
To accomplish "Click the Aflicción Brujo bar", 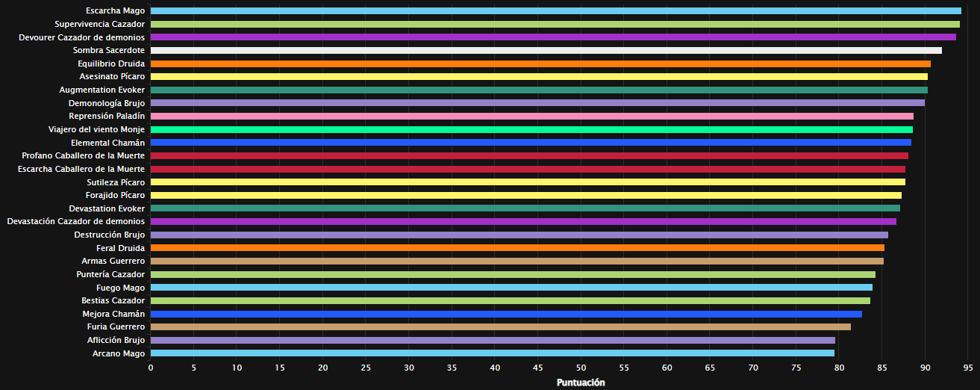I will click(x=493, y=340).
